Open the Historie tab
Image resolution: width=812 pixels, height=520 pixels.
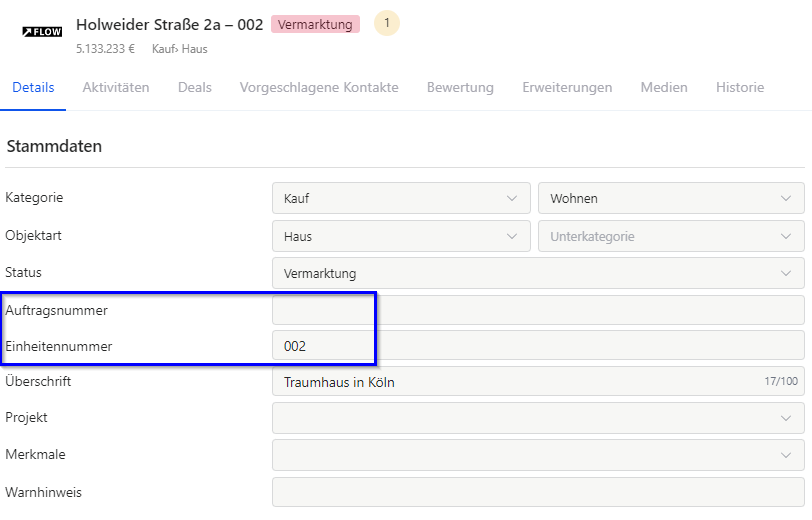[740, 88]
